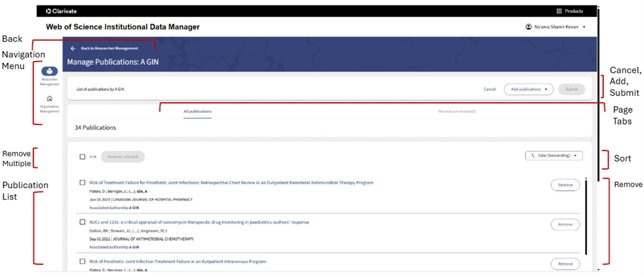Check the Prosthetic Joint Infections Retrospective publication
Image resolution: width=644 pixels, height=277 pixels.
click(82, 183)
